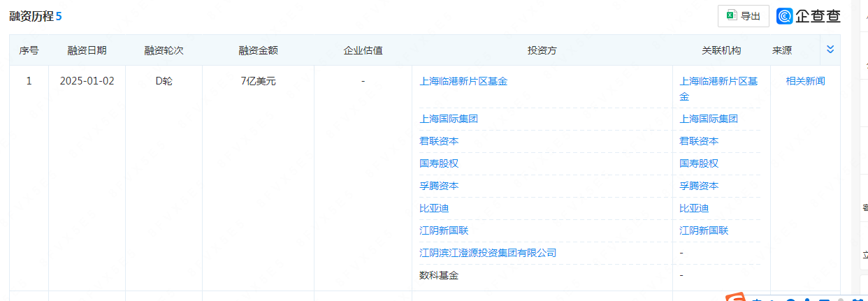Click the 融资金额 column header
Image resolution: width=868 pixels, height=301 pixels.
point(258,50)
